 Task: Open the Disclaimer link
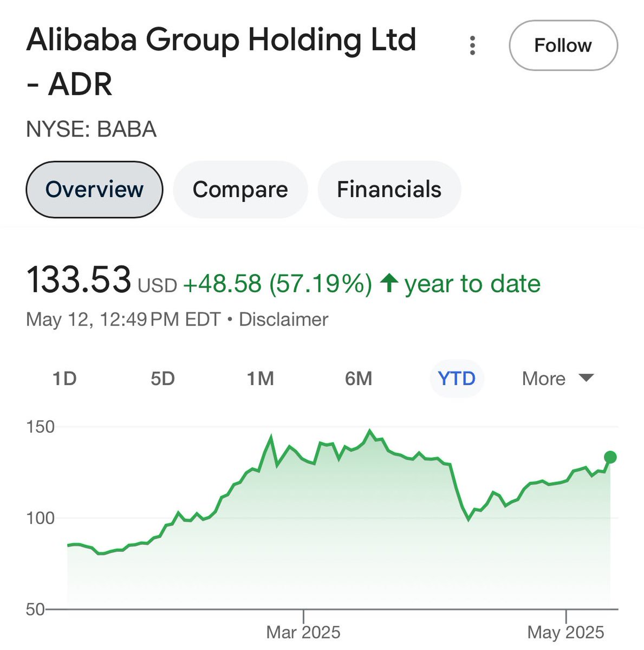(283, 319)
